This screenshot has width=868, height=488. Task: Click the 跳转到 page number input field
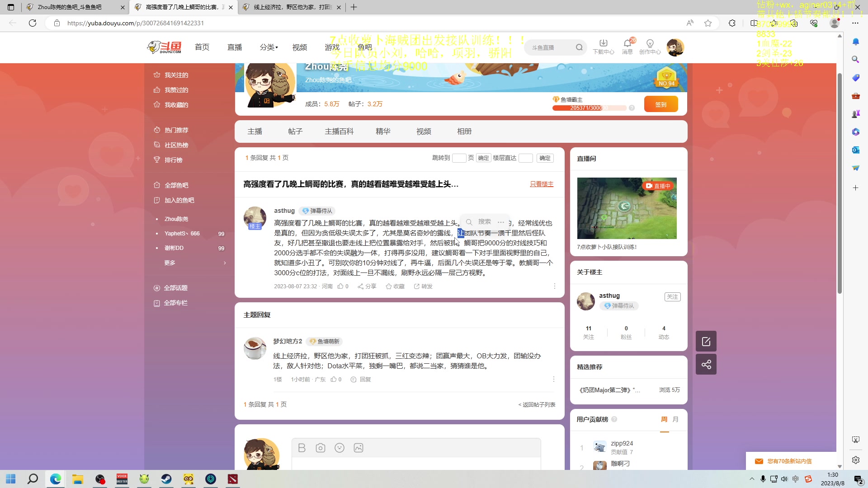(459, 158)
